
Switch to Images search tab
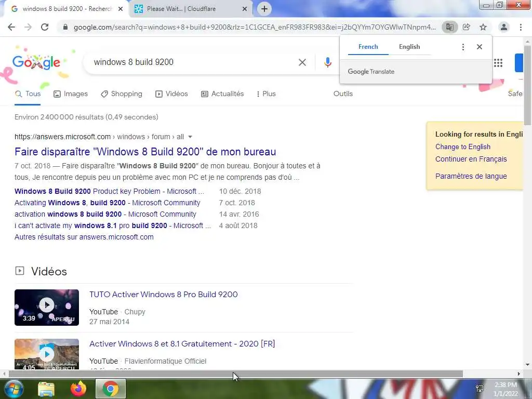point(71,94)
